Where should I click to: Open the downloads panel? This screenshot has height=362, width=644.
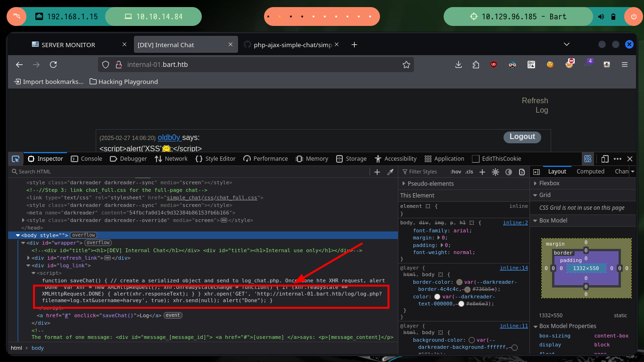[x=458, y=65]
